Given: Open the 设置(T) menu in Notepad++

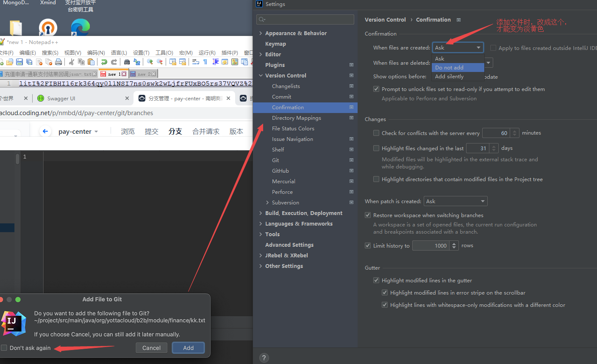Looking at the screenshot, I should coord(141,52).
